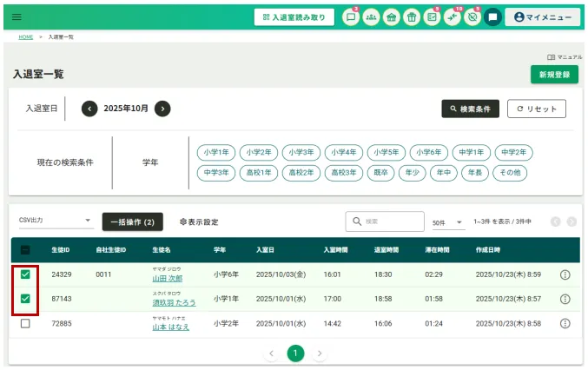The width and height of the screenshot is (588, 370).
Task: Open the dark chat bubble icon
Action: (x=492, y=17)
